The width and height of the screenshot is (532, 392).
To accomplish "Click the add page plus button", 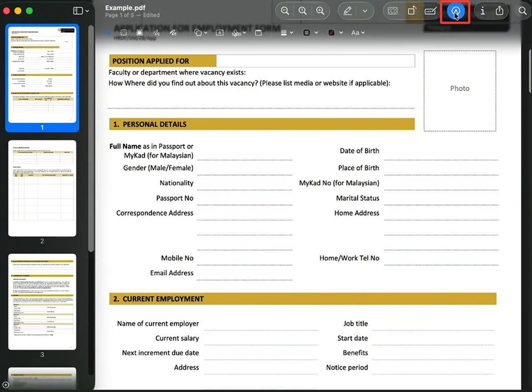I will (5, 384).
